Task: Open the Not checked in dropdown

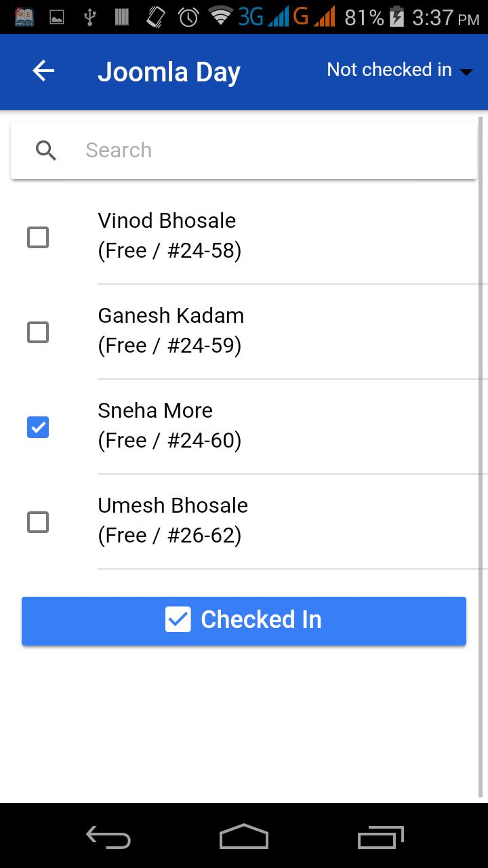Action: point(400,70)
